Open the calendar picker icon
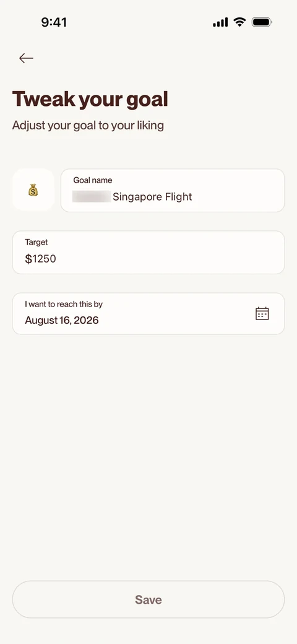 pos(262,313)
